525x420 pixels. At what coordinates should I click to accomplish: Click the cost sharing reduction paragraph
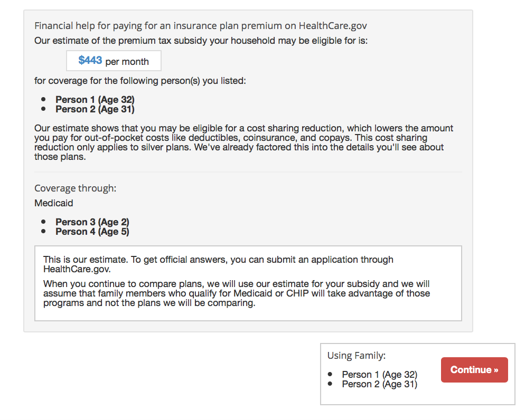tap(243, 142)
